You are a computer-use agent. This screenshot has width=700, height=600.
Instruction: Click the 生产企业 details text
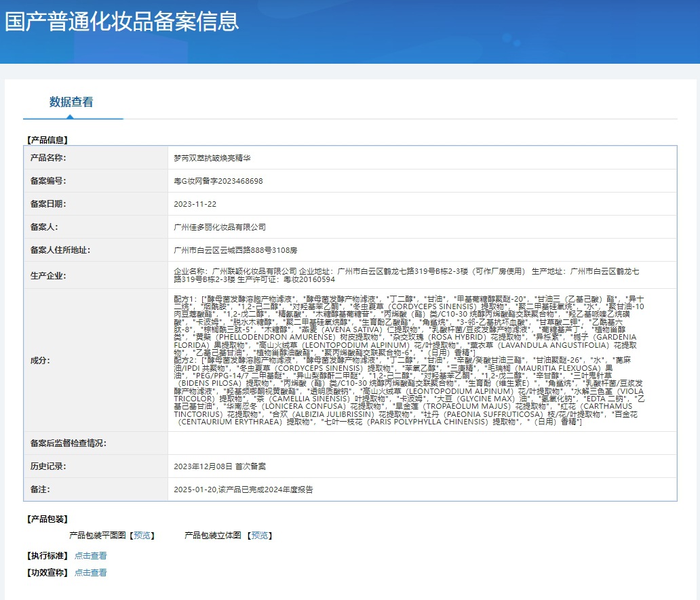pos(406,275)
